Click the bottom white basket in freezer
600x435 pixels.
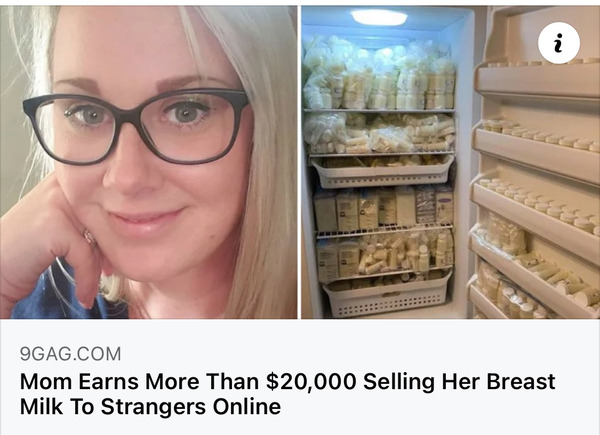386,295
